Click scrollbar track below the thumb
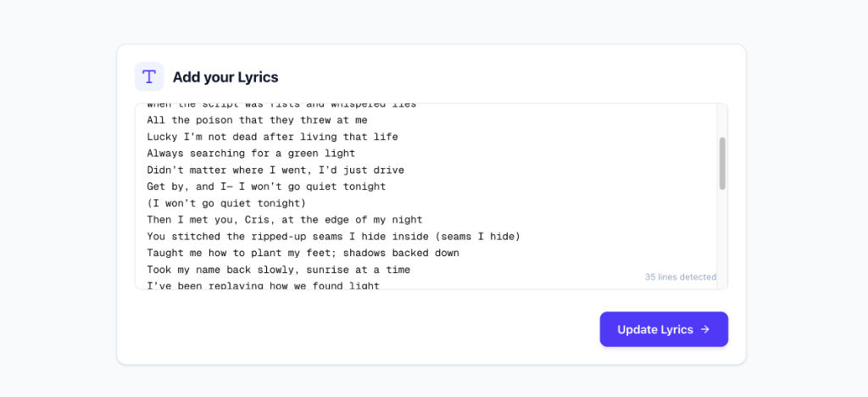Image resolution: width=868 pixels, height=397 pixels. pyautogui.click(x=722, y=238)
